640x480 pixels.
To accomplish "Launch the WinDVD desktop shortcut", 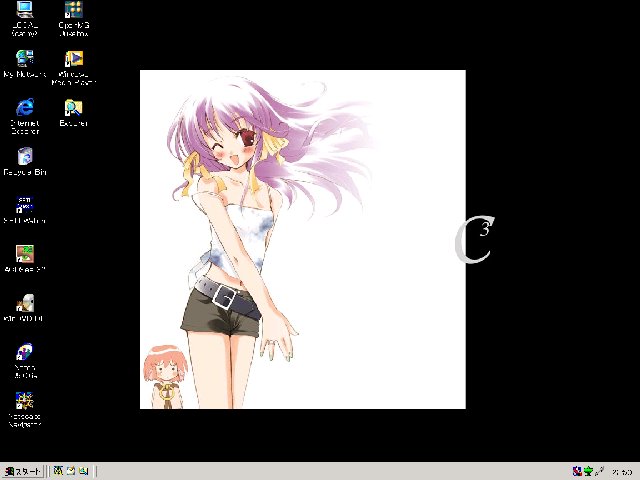I will click(x=25, y=302).
